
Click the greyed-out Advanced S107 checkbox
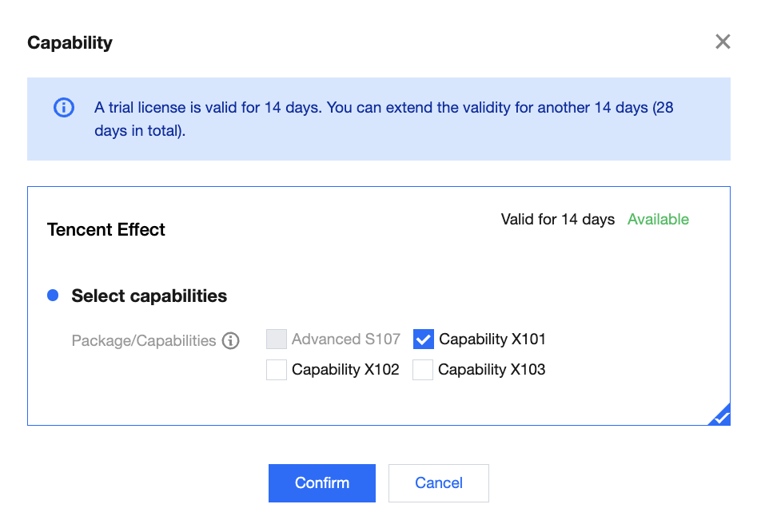[277, 339]
